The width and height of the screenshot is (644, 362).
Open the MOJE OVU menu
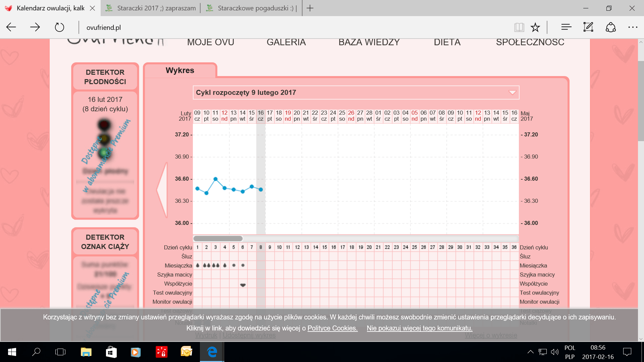[211, 42]
